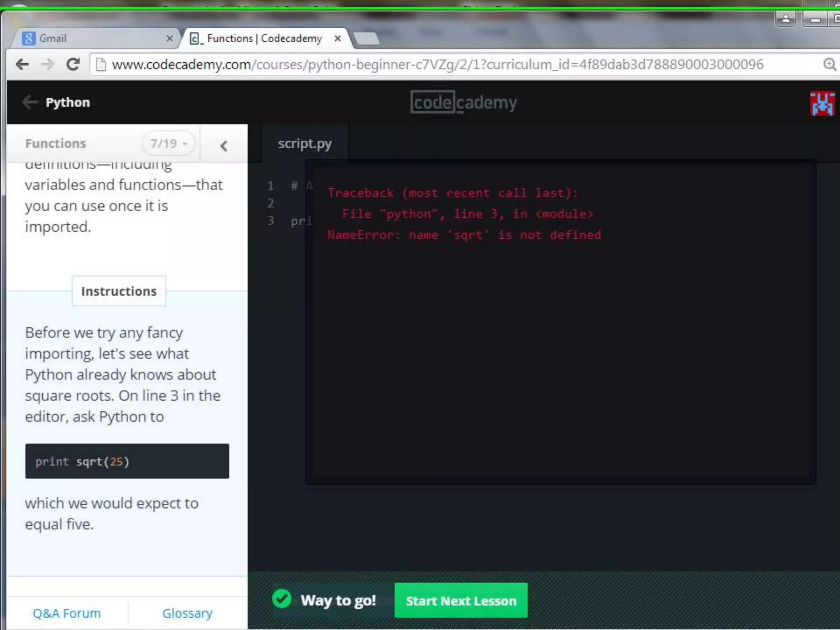Viewport: 840px width, 630px height.
Task: Click the green success checkmark icon
Action: coord(282,598)
